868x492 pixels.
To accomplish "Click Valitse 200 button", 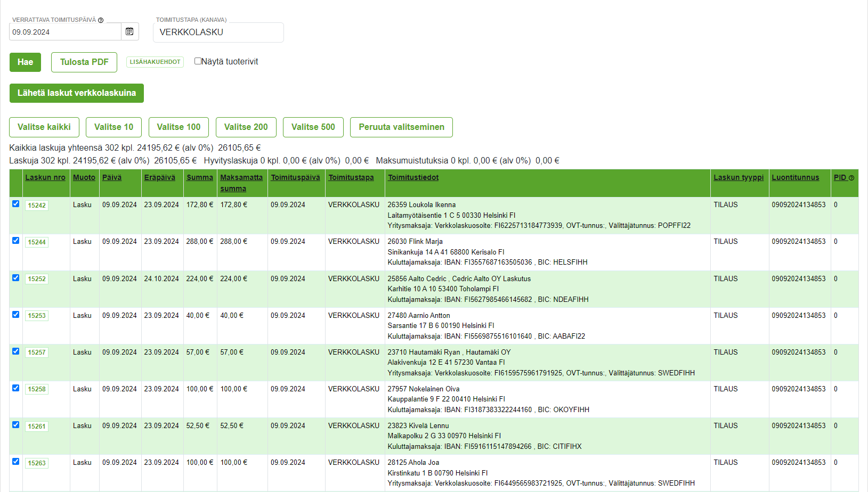I will 246,127.
